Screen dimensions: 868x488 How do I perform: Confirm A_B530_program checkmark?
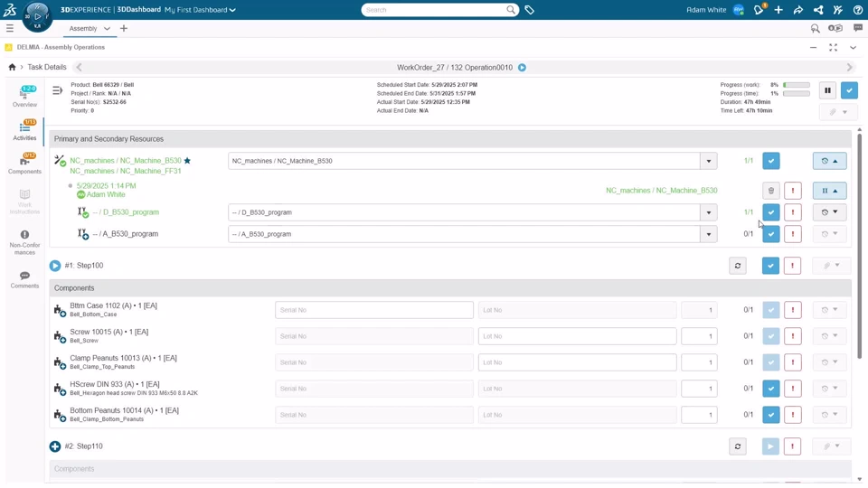[x=771, y=234]
